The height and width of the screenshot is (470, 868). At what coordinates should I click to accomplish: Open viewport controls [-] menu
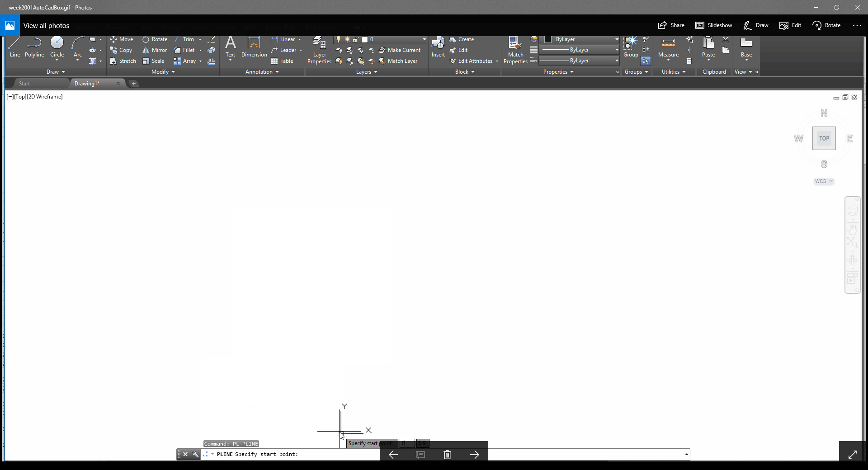point(10,97)
